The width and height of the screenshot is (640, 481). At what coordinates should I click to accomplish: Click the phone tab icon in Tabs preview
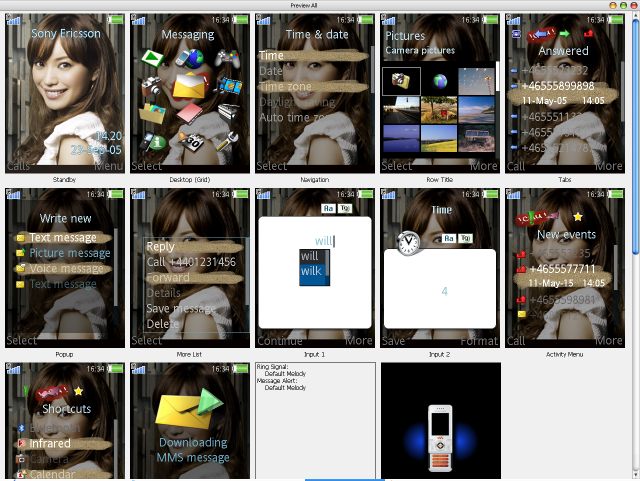516,33
